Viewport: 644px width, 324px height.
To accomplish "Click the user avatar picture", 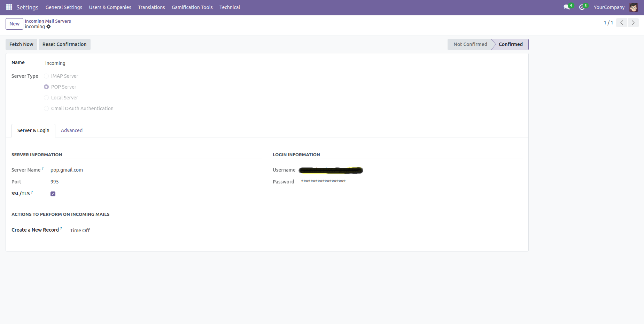I will pyautogui.click(x=634, y=7).
